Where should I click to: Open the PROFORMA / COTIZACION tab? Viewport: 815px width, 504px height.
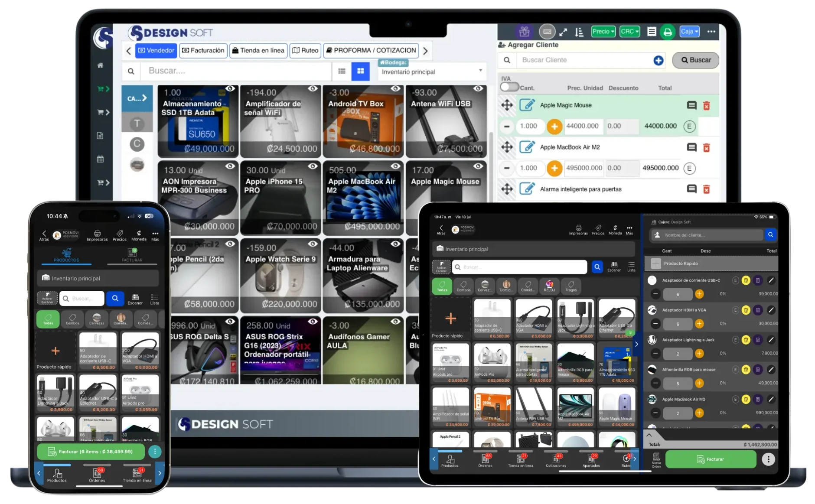371,50
